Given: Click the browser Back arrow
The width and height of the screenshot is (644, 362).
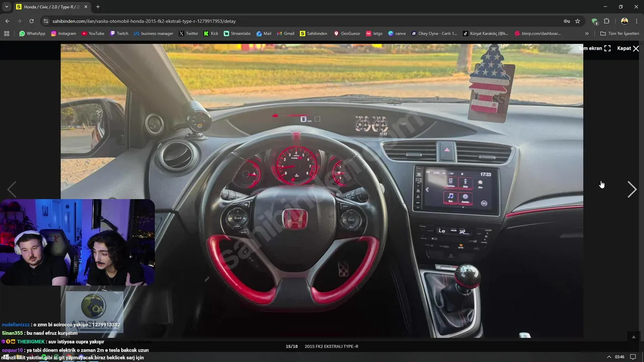Looking at the screenshot, I should click(7, 21).
